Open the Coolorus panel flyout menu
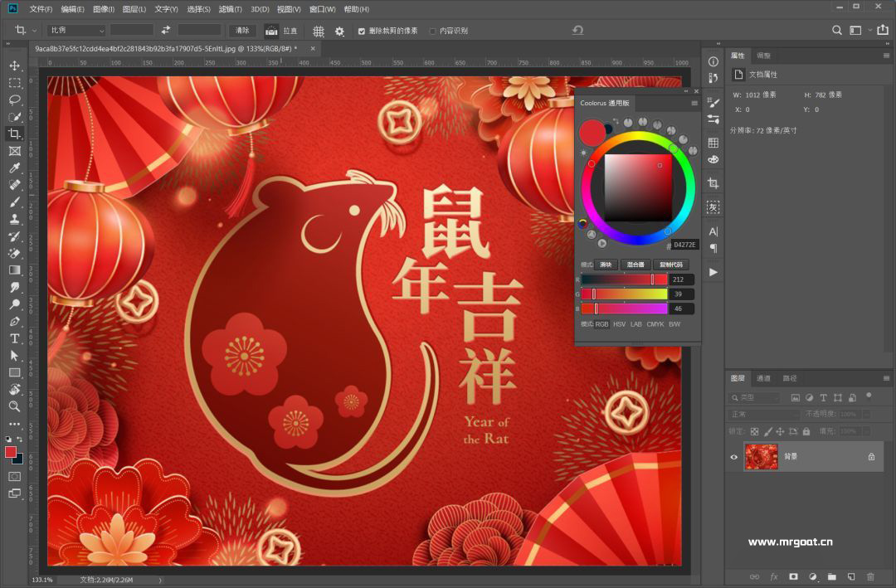Screen dimensions: 896x588 (694, 103)
